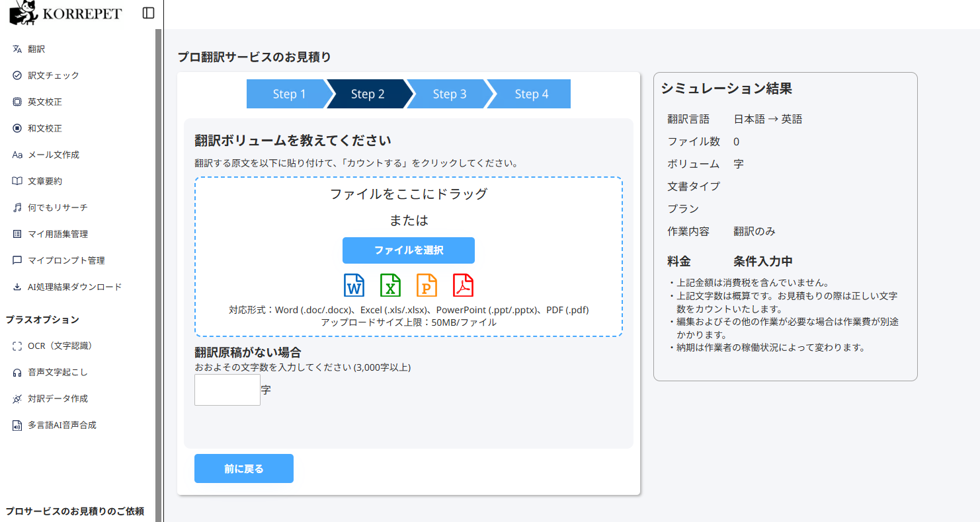Open メール文作成 in the sidebar
This screenshot has width=980, height=522.
point(54,155)
